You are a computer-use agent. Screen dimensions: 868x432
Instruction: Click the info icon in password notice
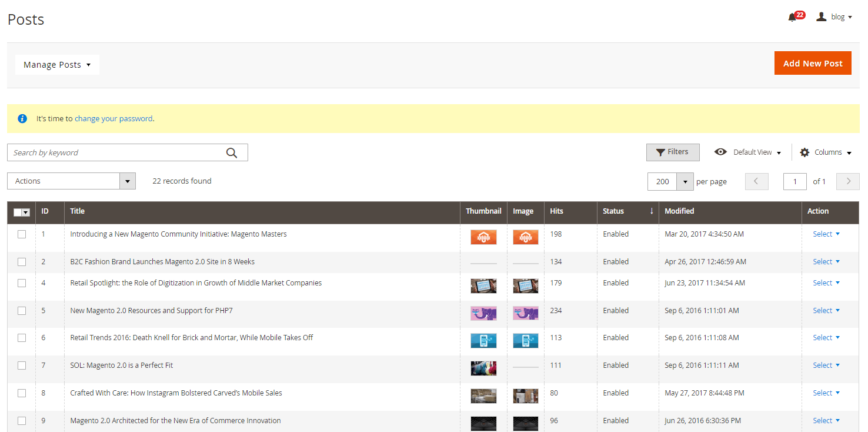[x=22, y=118]
